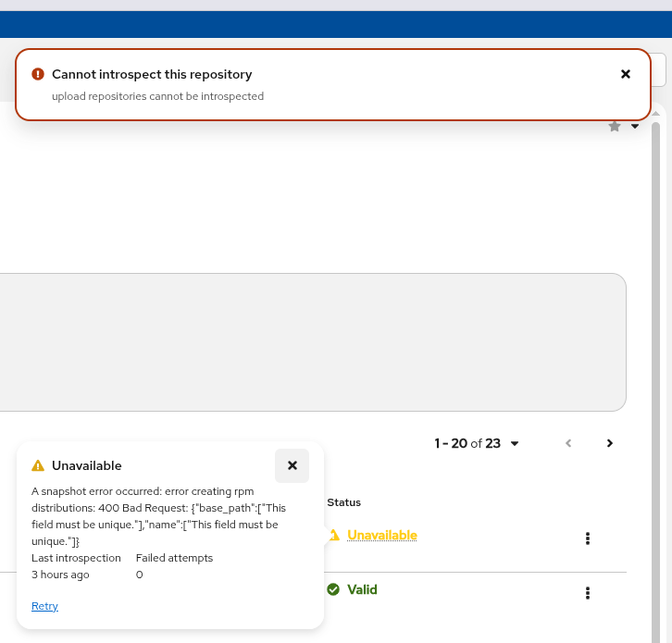The image size is (672, 643).
Task: Click the vertical scrollbar on the right
Action: (x=656, y=370)
